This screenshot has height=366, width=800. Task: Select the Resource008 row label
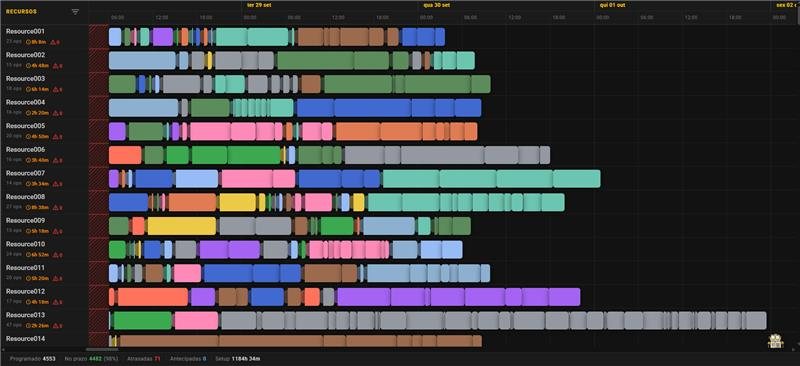click(26, 197)
